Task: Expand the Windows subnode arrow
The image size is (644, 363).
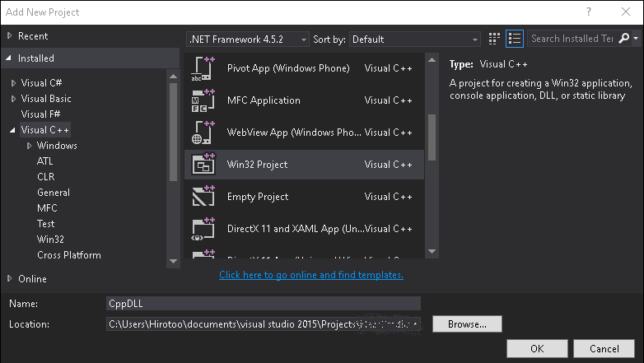Action: [x=29, y=146]
